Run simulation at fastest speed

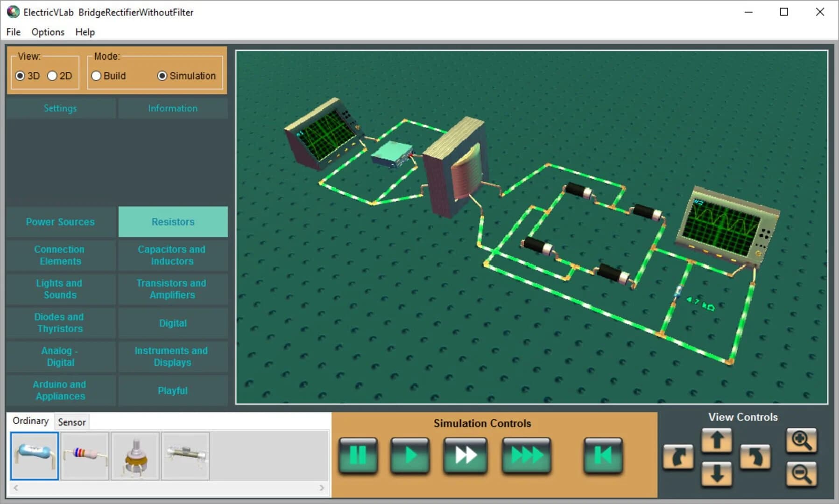(526, 456)
